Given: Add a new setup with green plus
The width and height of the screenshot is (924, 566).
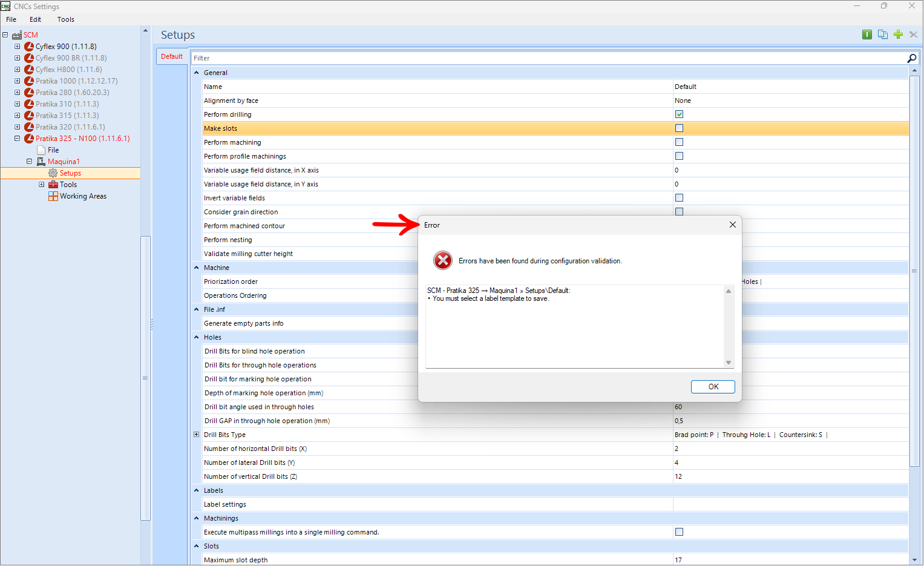Looking at the screenshot, I should 899,35.
